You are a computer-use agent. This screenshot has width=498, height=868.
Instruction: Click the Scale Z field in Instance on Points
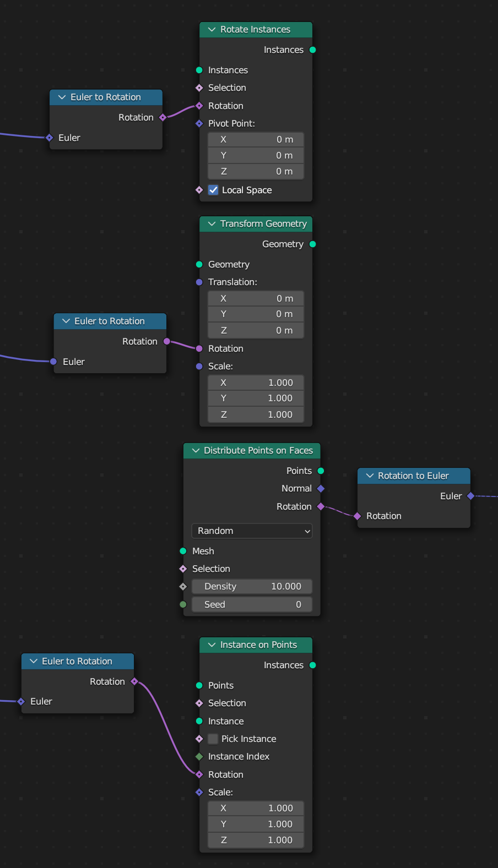(x=256, y=840)
